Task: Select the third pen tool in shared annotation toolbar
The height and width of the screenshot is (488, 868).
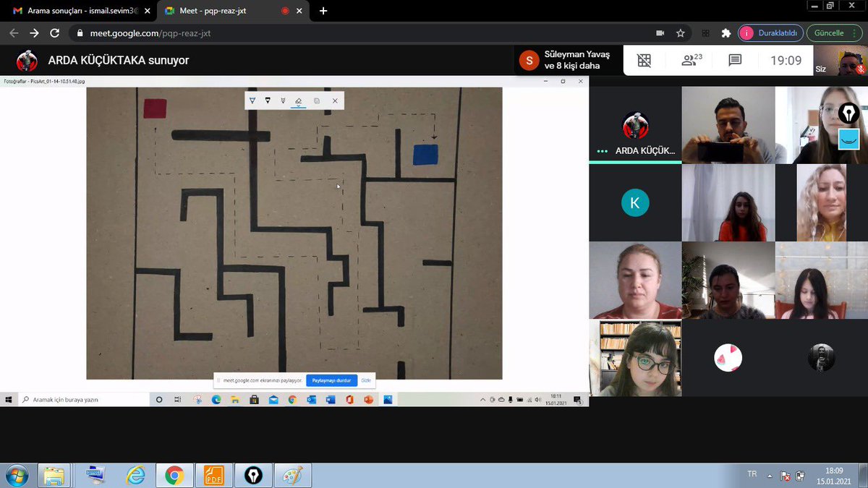Action: click(x=283, y=100)
